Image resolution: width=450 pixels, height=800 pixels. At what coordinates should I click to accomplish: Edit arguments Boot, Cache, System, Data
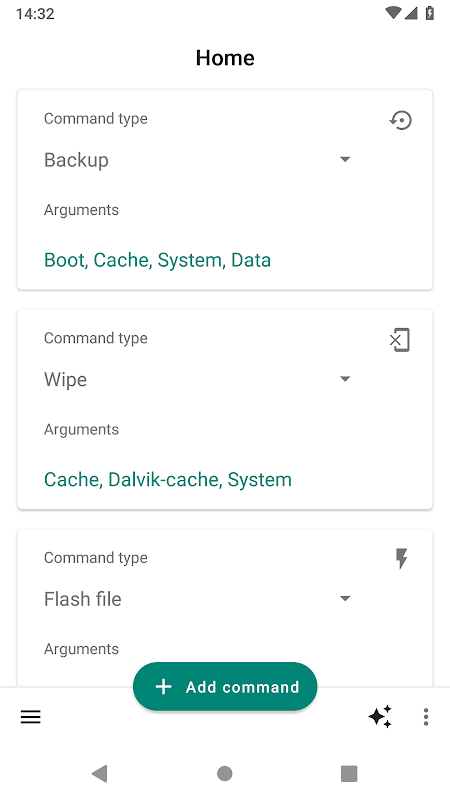(x=158, y=260)
